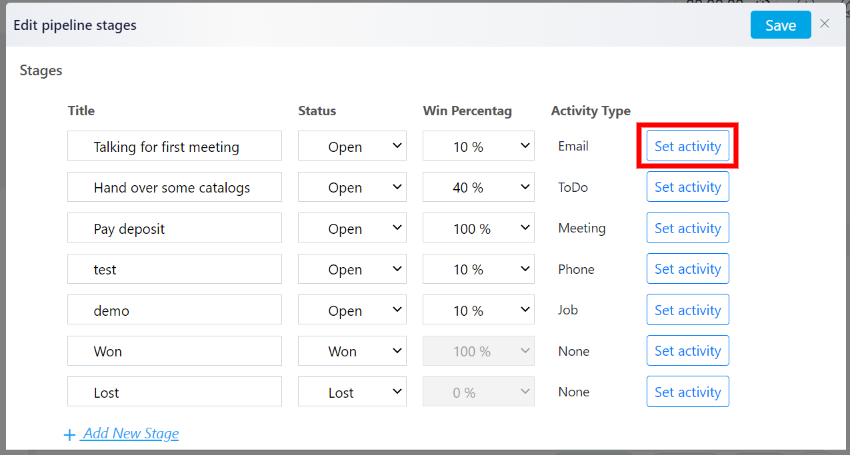Set activity for Hand over some catalogs
The height and width of the screenshot is (455, 850).
(687, 187)
